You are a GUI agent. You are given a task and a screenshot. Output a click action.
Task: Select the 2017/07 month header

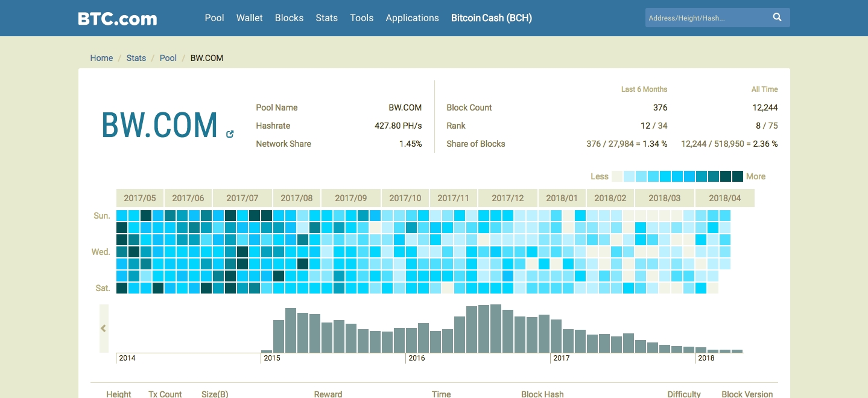pyautogui.click(x=242, y=198)
